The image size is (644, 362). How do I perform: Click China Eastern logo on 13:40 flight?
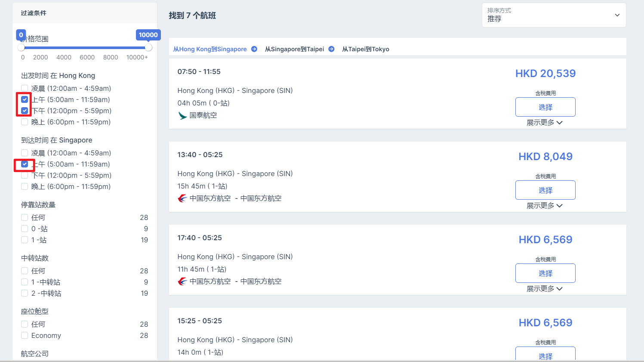pos(182,198)
